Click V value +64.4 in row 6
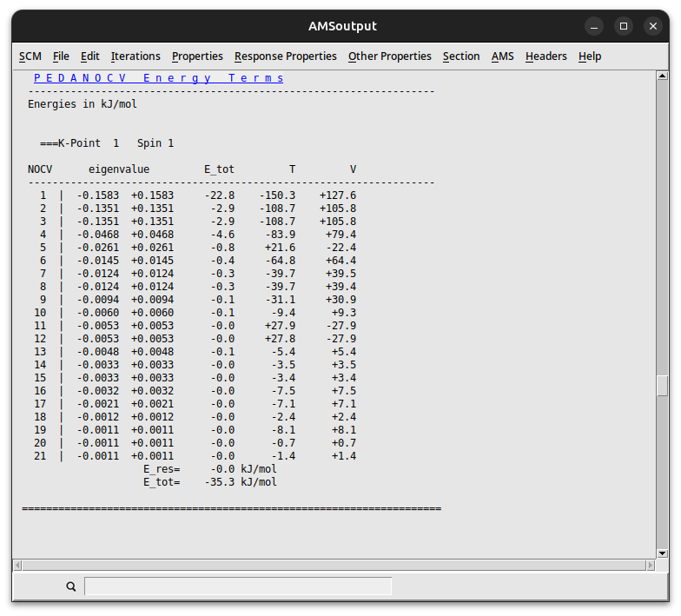The height and width of the screenshot is (616, 681). tap(340, 261)
